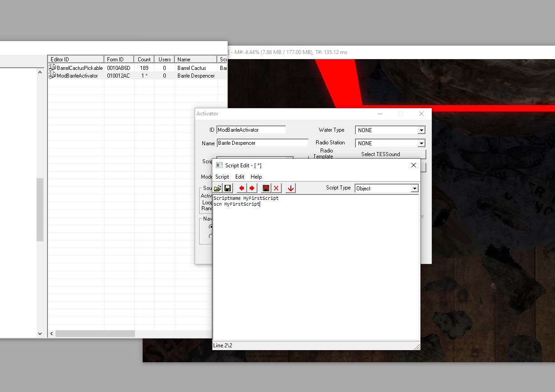Image resolution: width=555 pixels, height=392 pixels.
Task: Click the BarrelCactusPickable row icon
Action: (x=52, y=68)
